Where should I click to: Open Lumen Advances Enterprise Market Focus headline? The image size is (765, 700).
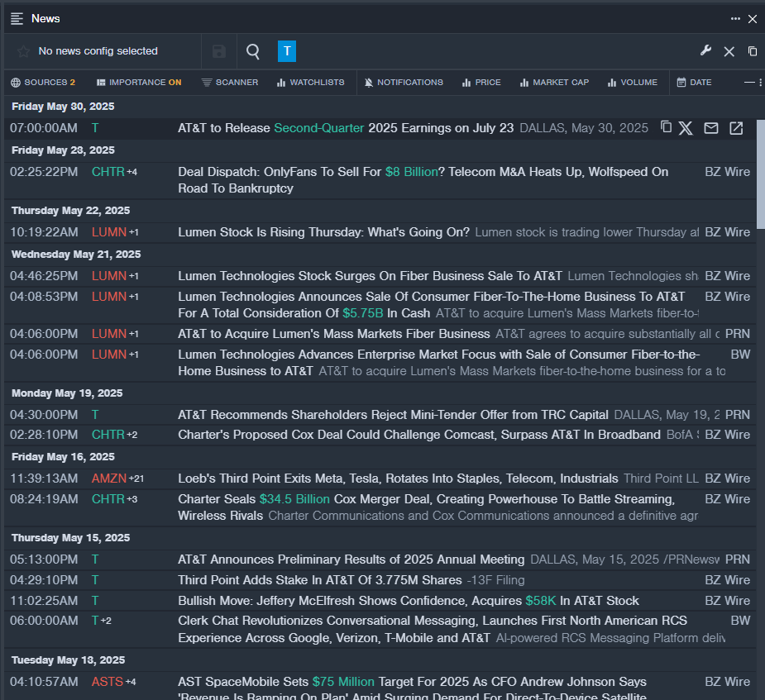439,363
